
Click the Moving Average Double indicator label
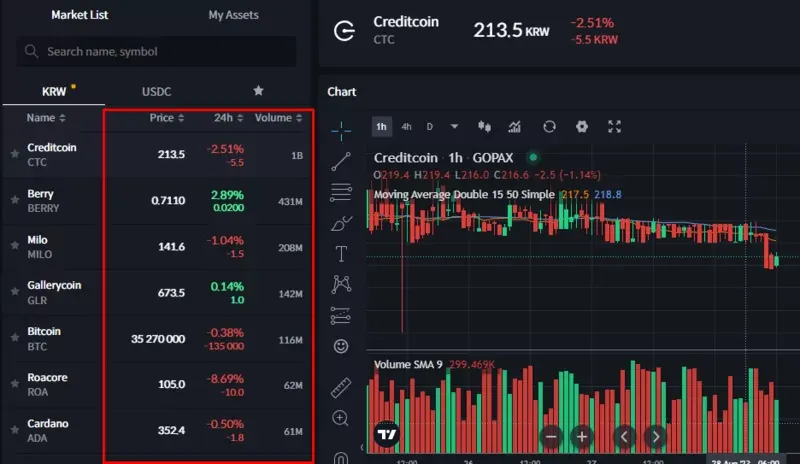click(464, 194)
